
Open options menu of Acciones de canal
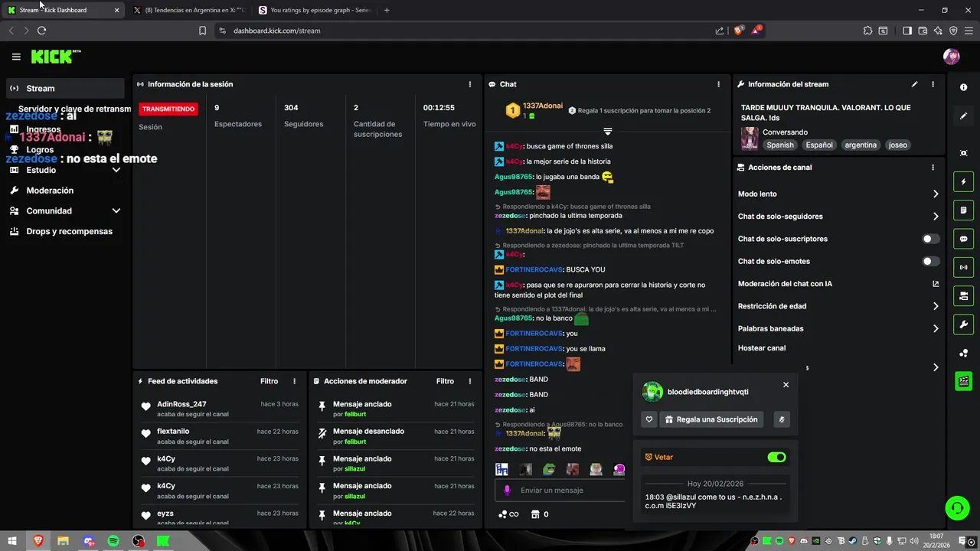click(x=933, y=168)
